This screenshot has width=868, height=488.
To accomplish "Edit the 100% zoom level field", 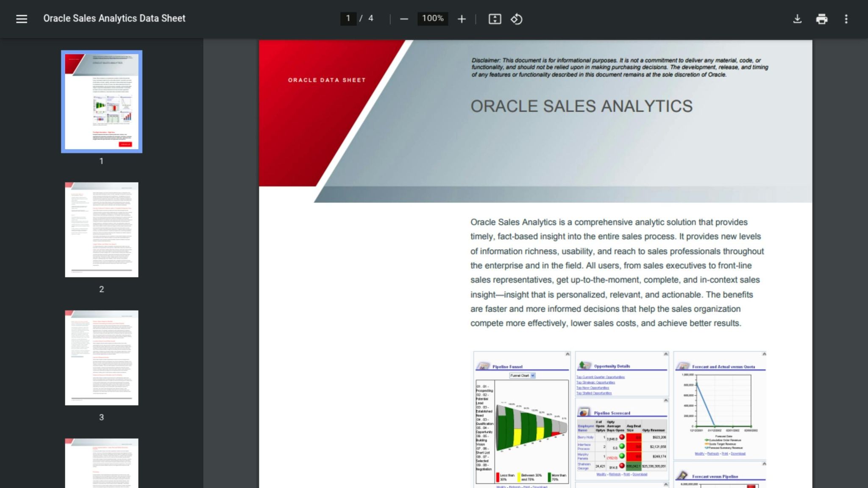I will 433,19.
